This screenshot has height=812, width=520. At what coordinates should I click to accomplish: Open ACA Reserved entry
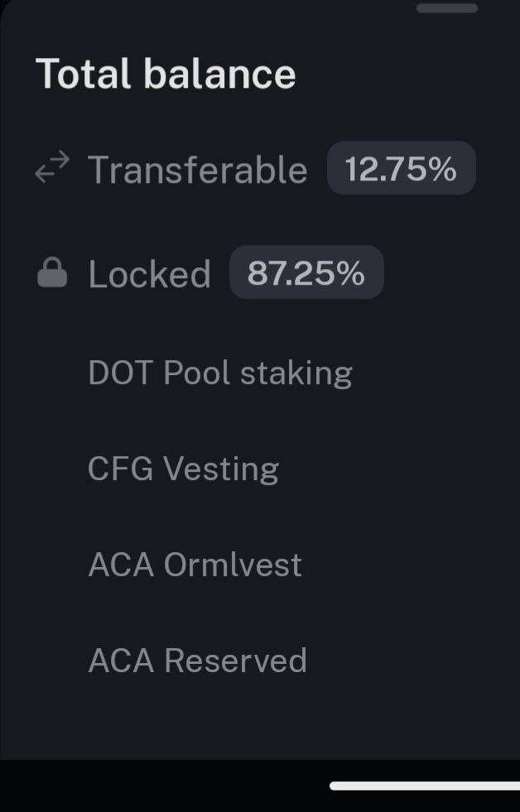click(x=197, y=660)
